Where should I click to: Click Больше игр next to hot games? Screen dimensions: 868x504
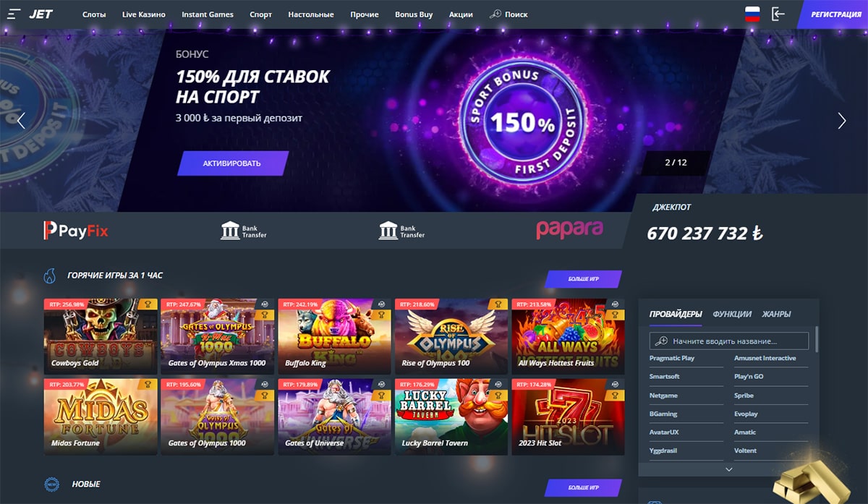point(583,280)
